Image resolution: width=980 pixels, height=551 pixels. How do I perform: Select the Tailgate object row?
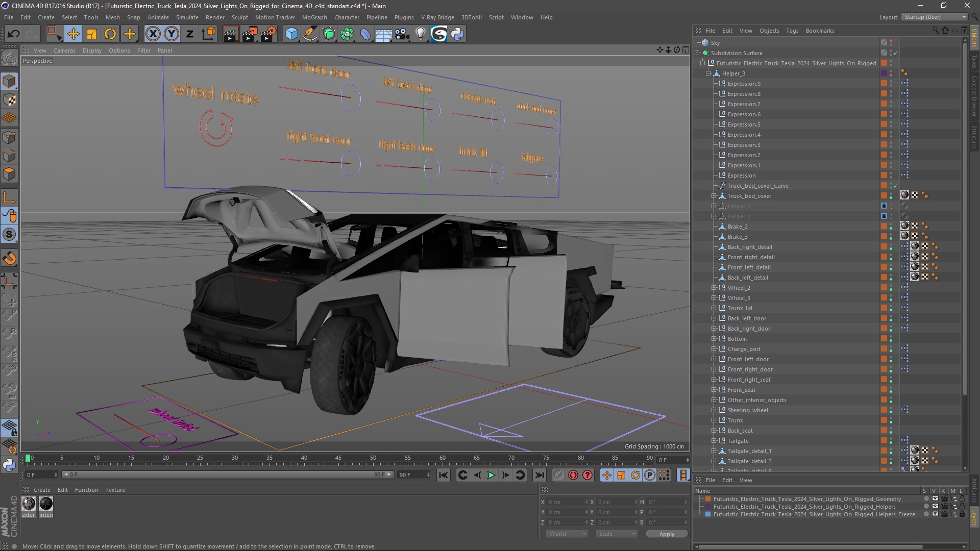coord(738,441)
